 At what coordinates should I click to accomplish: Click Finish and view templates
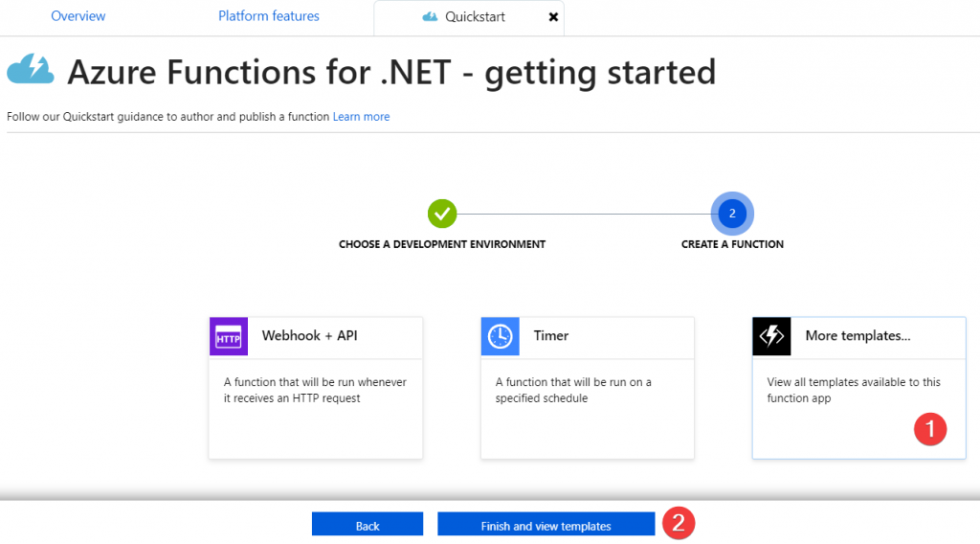pyautogui.click(x=546, y=524)
